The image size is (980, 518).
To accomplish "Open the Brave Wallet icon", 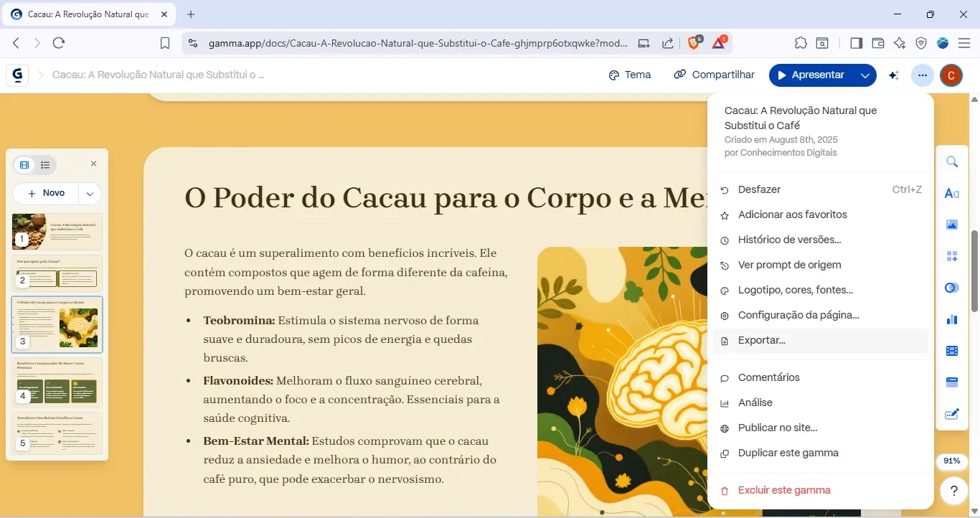I will tap(877, 43).
